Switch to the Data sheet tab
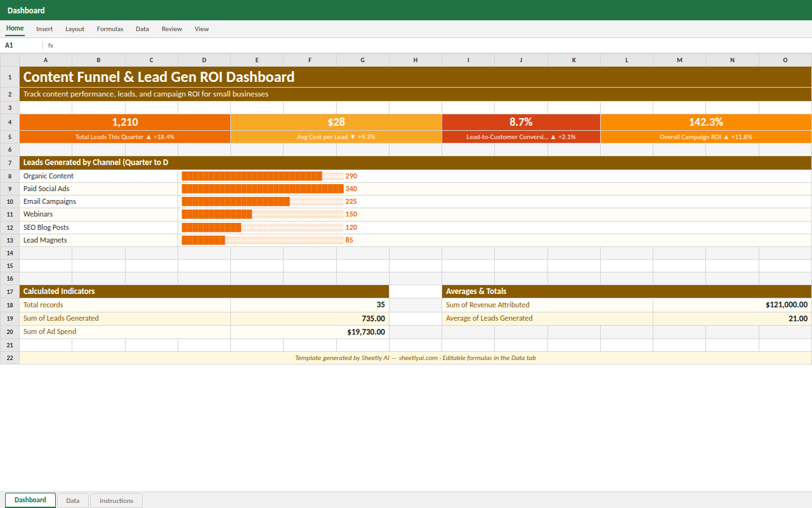Viewport: 812px width, 508px height. tap(73, 500)
